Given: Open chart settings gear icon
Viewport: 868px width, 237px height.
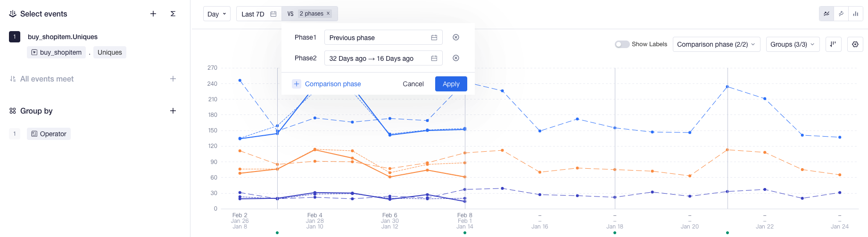Looking at the screenshot, I should click(855, 44).
